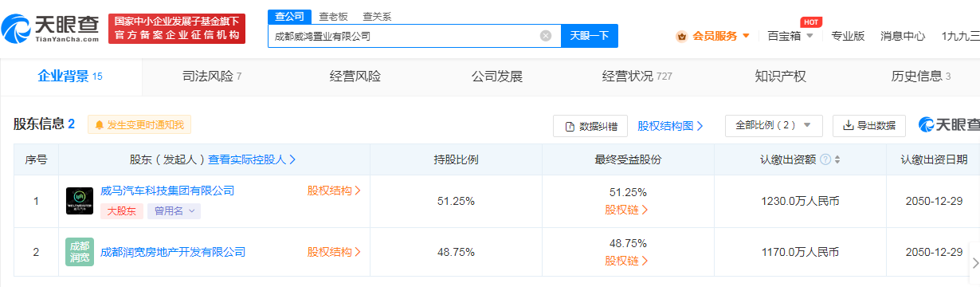Switch to the 经营状况 tab
The height and width of the screenshot is (287, 980).
637,77
